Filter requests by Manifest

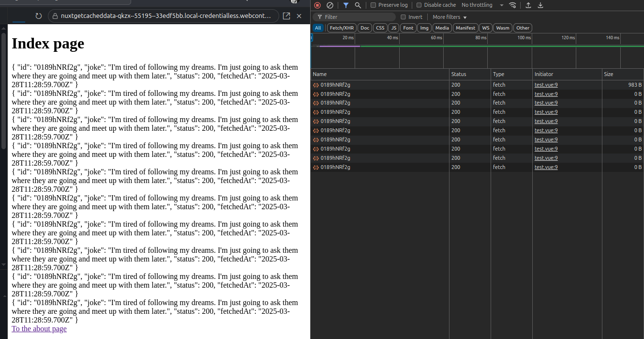pos(465,28)
